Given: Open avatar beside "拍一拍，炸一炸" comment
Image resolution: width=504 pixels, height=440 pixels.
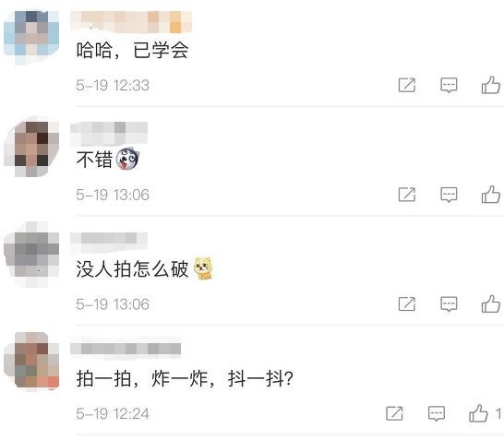Looking at the screenshot, I should [31, 360].
